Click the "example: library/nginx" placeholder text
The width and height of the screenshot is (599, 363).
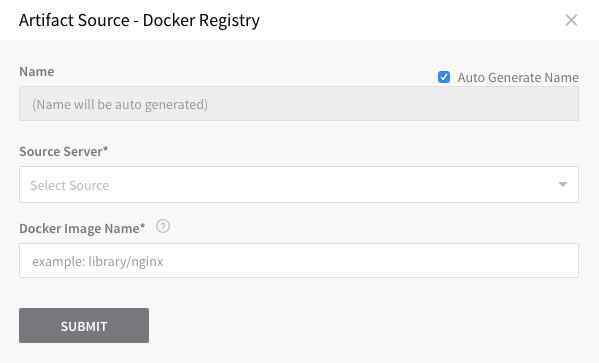coord(97,261)
